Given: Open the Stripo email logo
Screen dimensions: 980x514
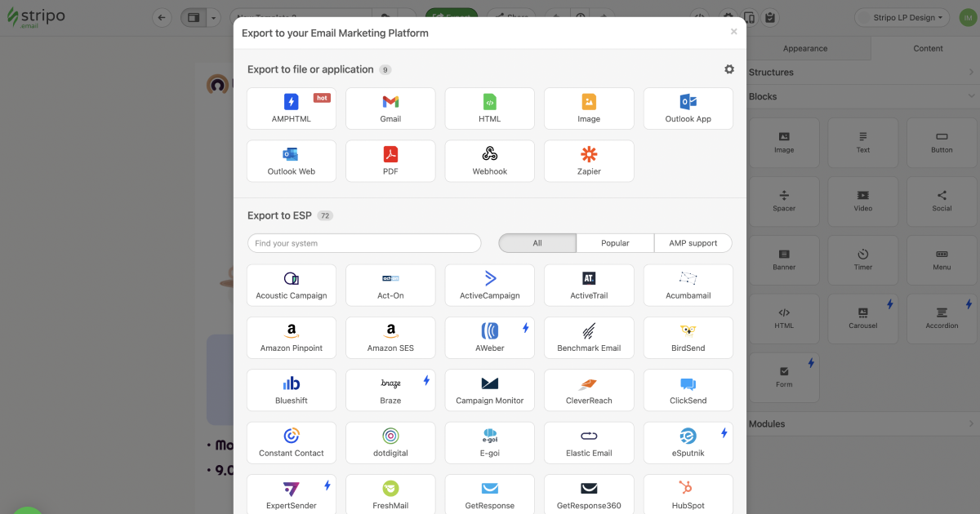Looking at the screenshot, I should tap(36, 18).
